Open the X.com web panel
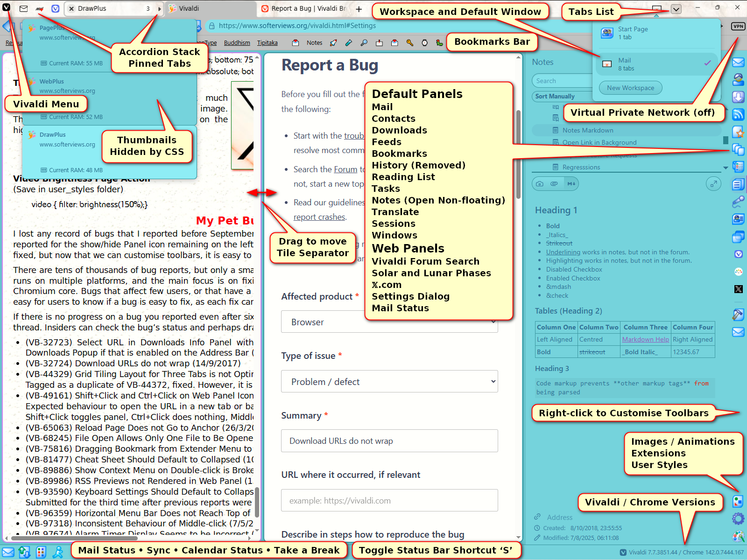The image size is (747, 560). (738, 289)
